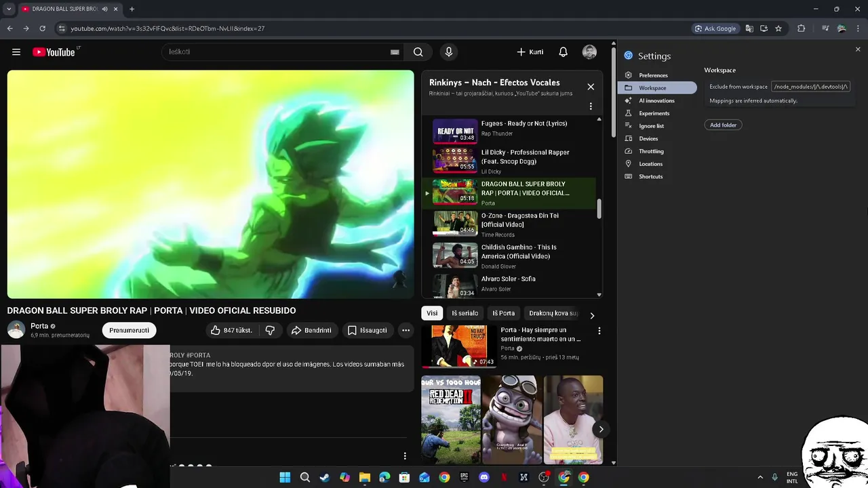Like the video with 847 tūkst. thumbs-up
Image resolution: width=868 pixels, height=488 pixels.
pos(231,330)
